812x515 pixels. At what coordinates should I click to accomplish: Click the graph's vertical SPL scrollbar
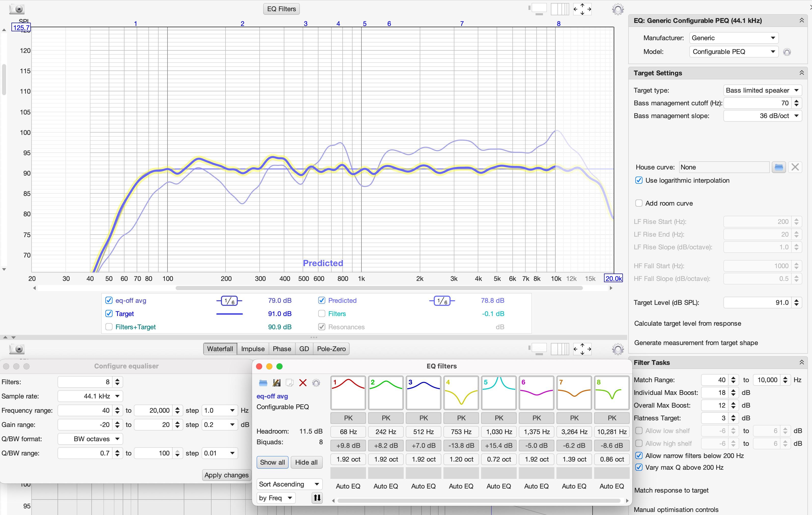point(4,80)
